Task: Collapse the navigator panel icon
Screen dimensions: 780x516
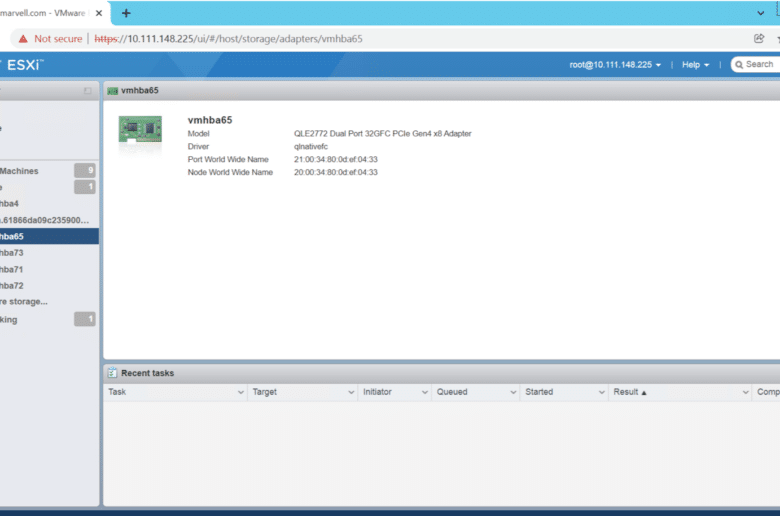Action: (88, 91)
